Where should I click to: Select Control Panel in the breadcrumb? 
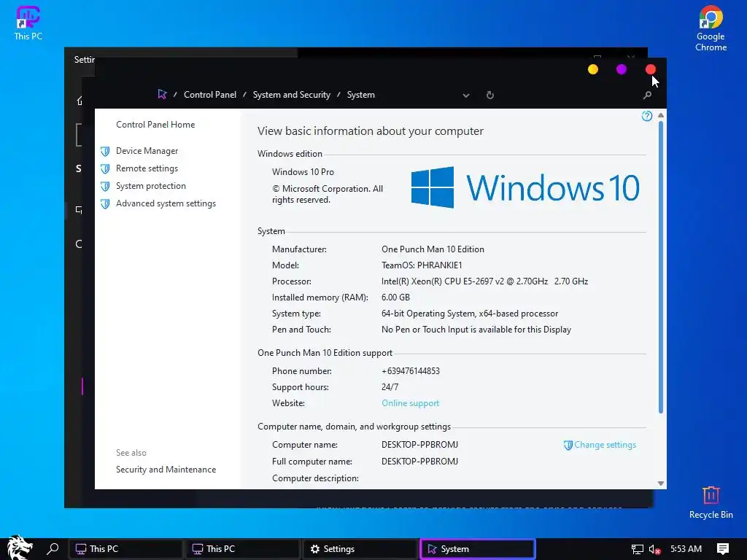point(210,95)
